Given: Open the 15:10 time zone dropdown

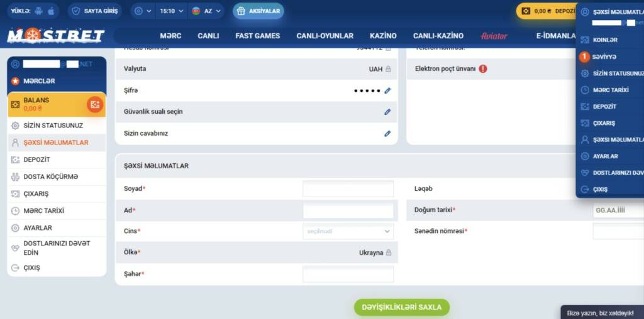Looking at the screenshot, I should click(171, 11).
